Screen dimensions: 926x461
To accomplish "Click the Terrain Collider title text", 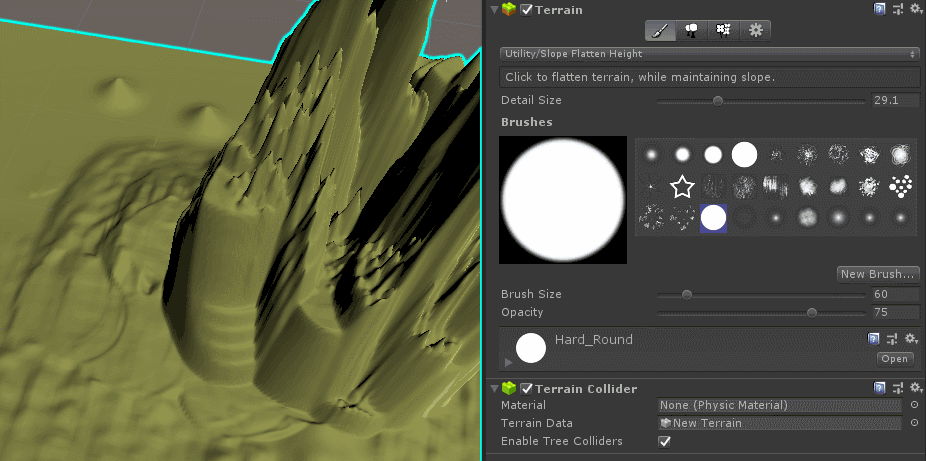I will coord(586,388).
